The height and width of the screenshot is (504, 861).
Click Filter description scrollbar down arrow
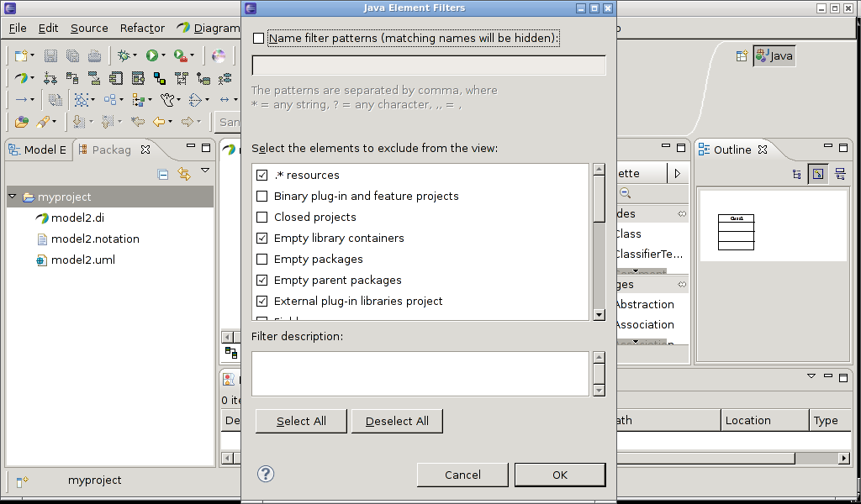599,391
